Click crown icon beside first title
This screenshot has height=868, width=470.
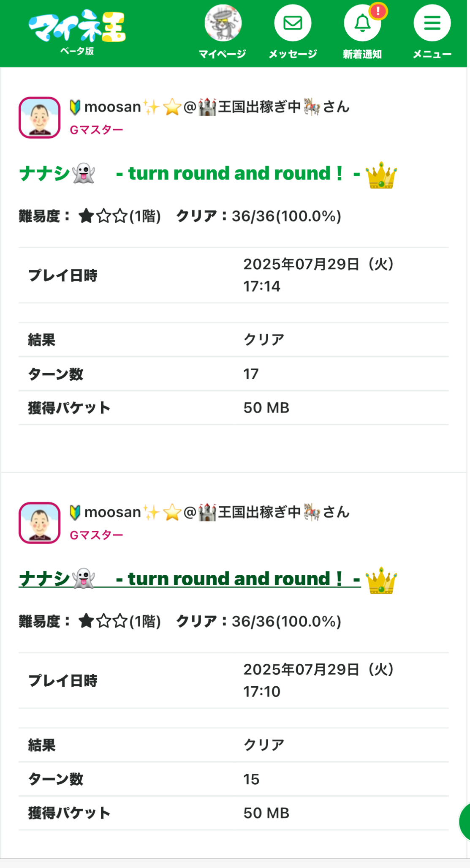tap(381, 175)
